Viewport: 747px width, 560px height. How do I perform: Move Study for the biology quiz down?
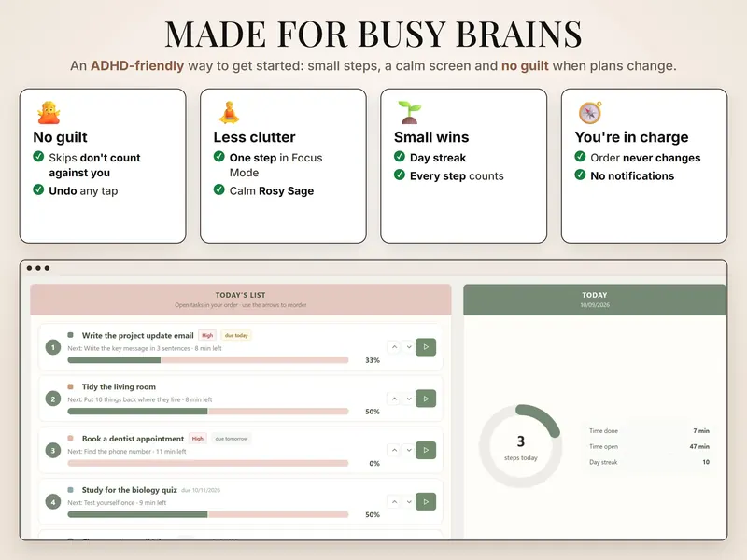[x=409, y=501]
